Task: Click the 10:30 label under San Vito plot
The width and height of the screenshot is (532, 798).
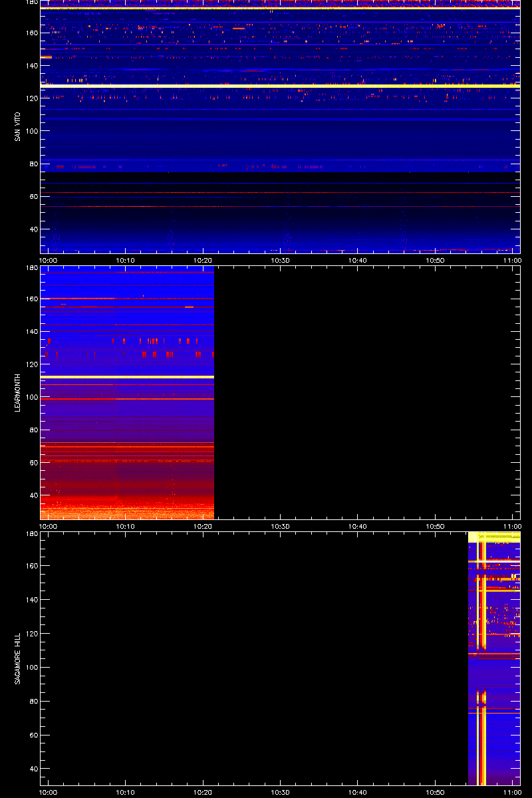Action: pos(280,261)
